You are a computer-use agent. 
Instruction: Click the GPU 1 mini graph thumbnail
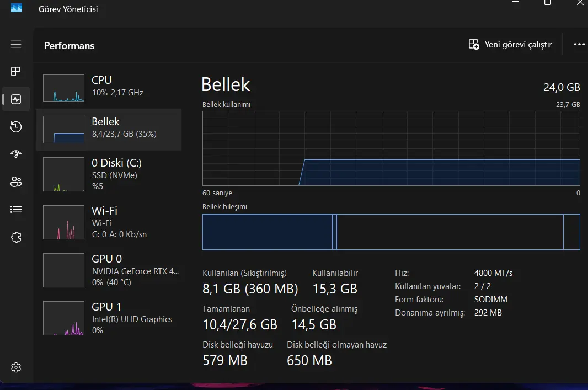point(64,318)
